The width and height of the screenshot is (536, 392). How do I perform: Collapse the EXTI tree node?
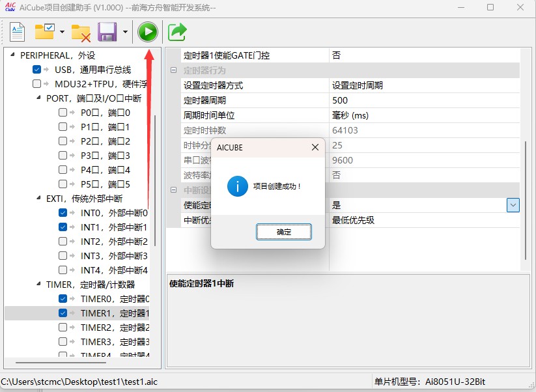[38, 197]
